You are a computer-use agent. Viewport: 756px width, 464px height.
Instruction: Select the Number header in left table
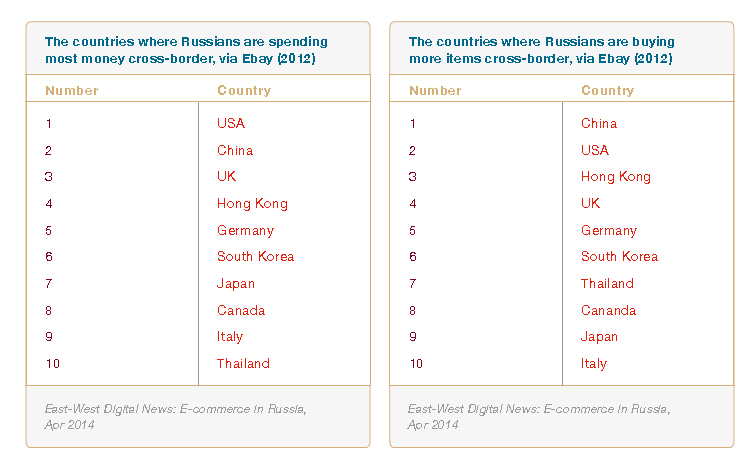(x=72, y=91)
